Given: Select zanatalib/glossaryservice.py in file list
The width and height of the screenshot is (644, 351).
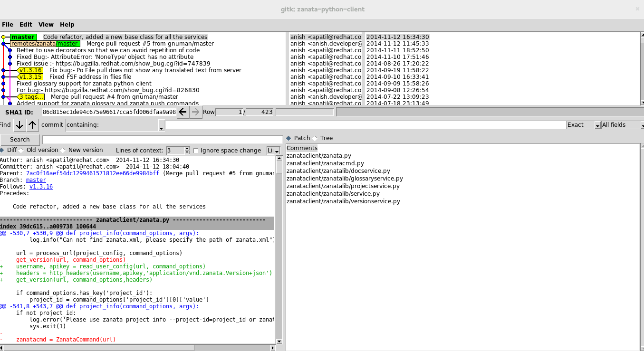Looking at the screenshot, I should (345, 179).
